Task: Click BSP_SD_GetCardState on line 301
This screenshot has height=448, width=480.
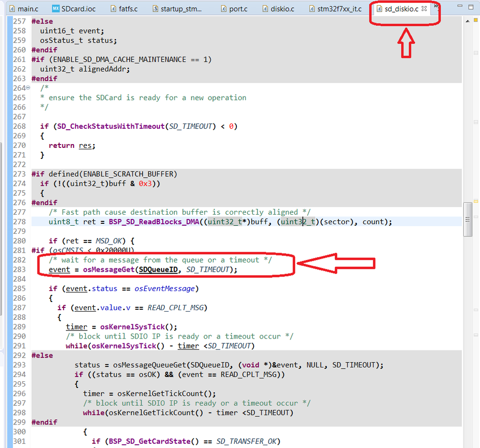Action: 150,441
